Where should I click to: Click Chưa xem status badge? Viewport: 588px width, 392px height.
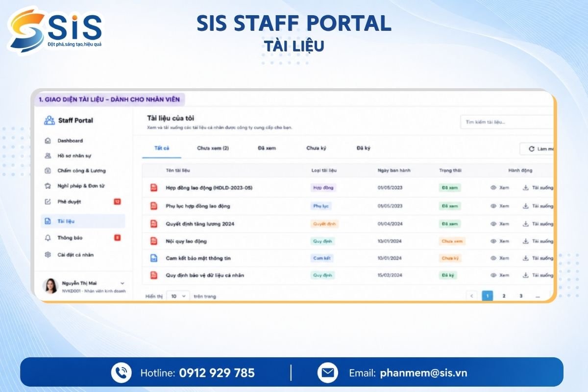point(452,241)
